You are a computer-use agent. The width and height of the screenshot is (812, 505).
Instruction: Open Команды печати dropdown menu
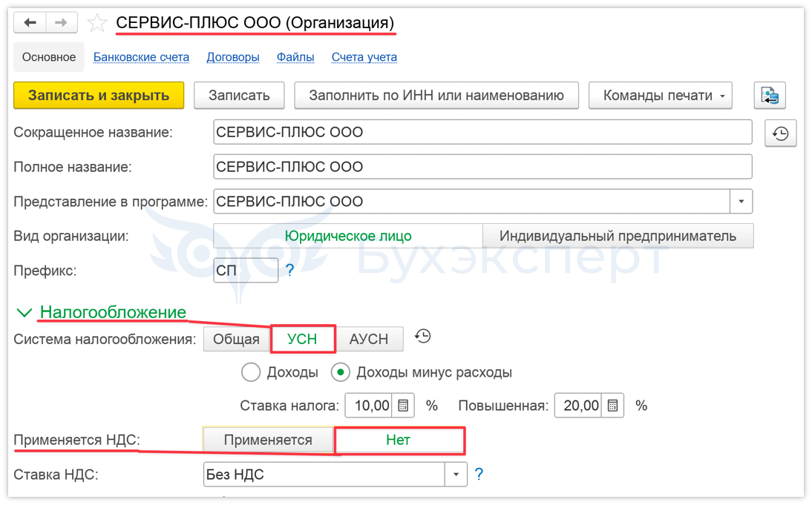click(x=661, y=95)
